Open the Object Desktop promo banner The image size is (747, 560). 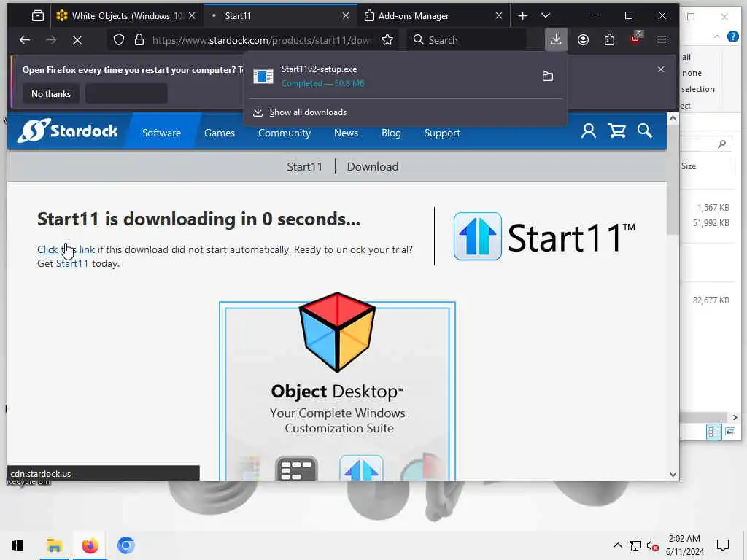(x=337, y=386)
